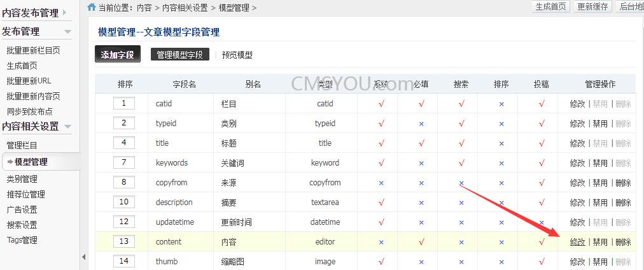Click 修改 for the content field
Screen dimensions: 644x270
(x=577, y=242)
